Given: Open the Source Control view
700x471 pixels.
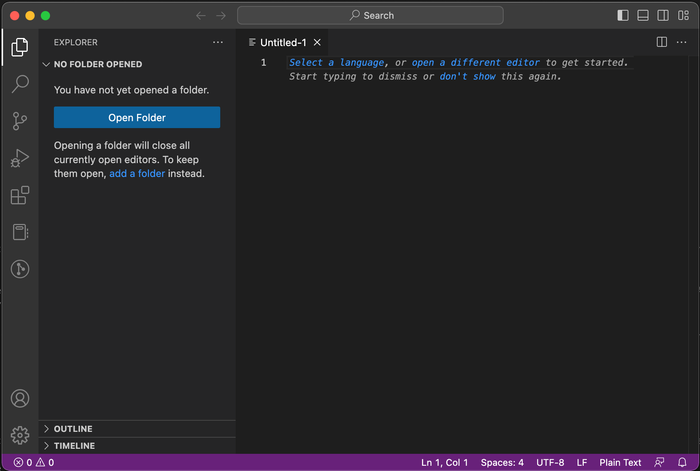Looking at the screenshot, I should [x=19, y=121].
